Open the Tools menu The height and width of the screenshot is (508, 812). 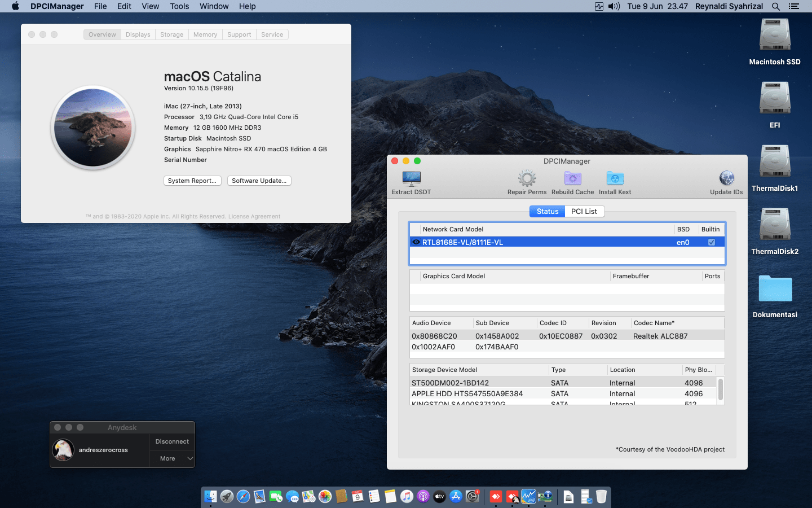[x=179, y=6]
